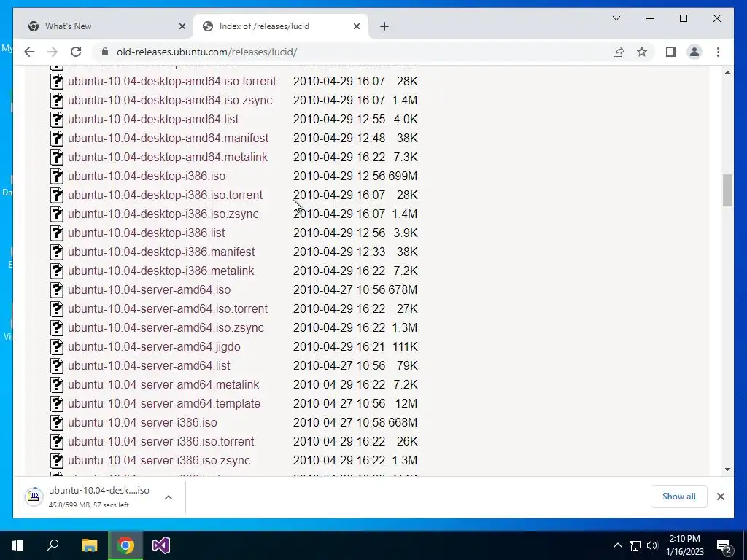Close the What's New tab

(182, 26)
